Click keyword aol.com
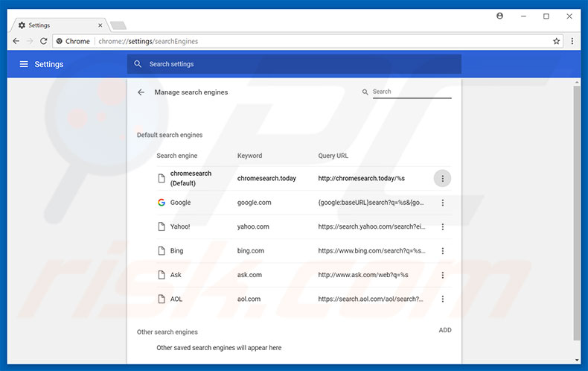 pyautogui.click(x=249, y=299)
